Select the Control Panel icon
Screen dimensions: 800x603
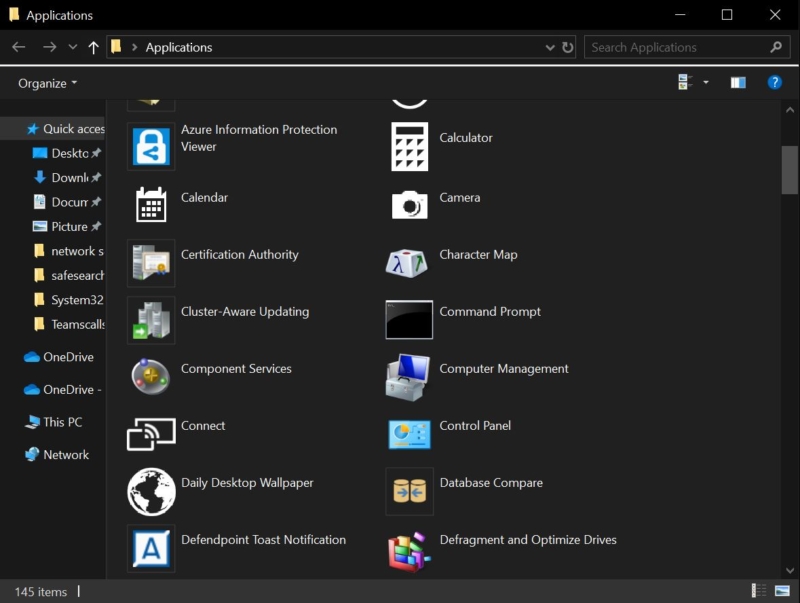point(409,435)
